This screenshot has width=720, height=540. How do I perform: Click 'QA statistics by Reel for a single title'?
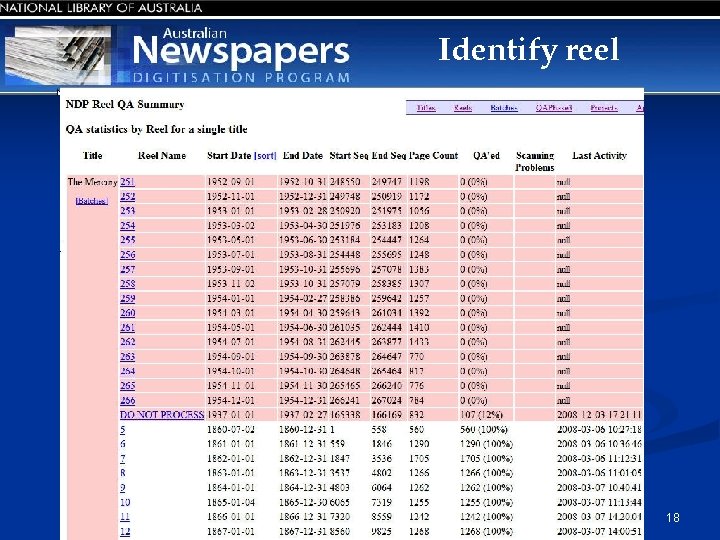[x=157, y=129]
